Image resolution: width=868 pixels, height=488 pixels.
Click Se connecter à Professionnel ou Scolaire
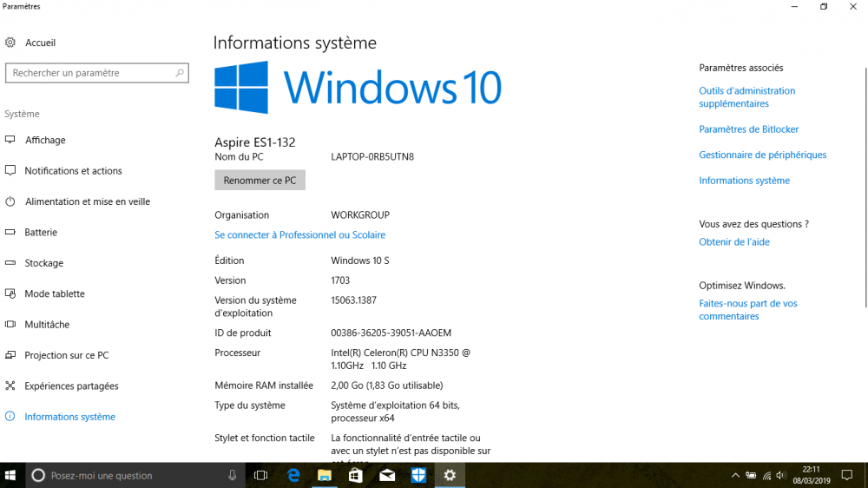(x=299, y=234)
